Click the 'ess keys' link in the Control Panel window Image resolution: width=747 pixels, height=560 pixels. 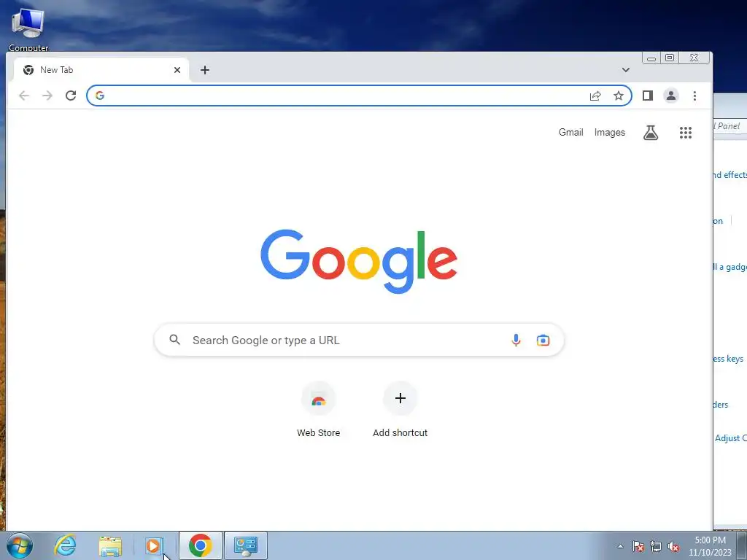729,359
